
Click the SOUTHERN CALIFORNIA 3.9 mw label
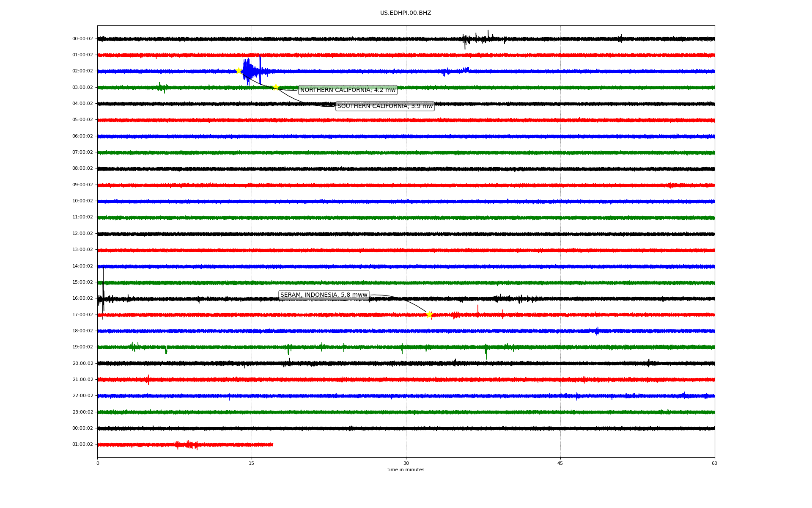[385, 106]
